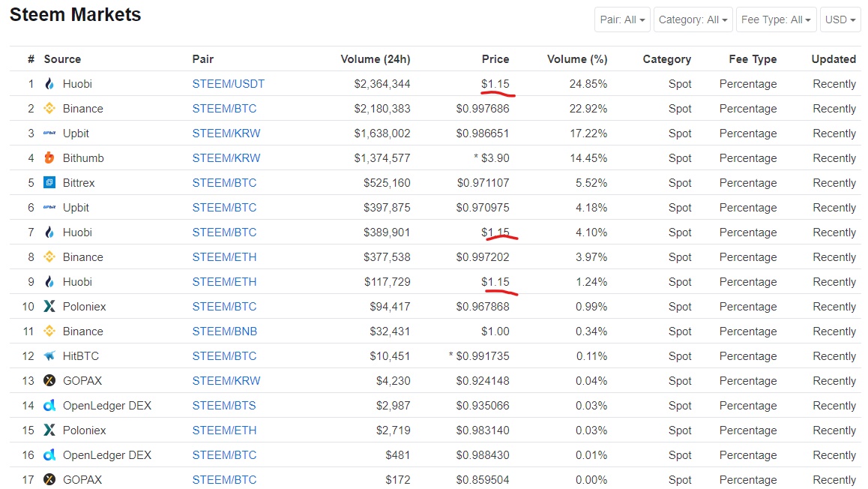
Task: Sort by the Category column header
Action: [x=666, y=58]
